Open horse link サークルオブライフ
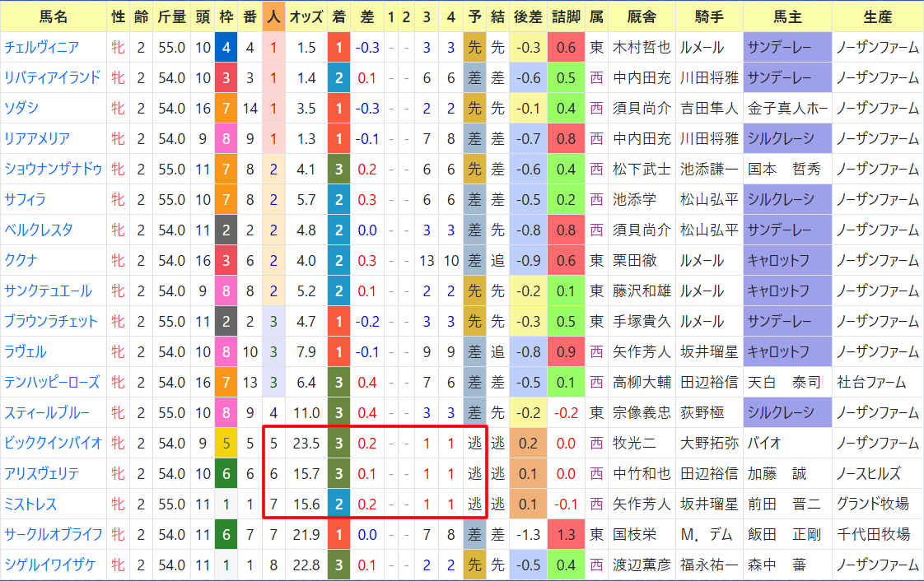 pos(54,534)
